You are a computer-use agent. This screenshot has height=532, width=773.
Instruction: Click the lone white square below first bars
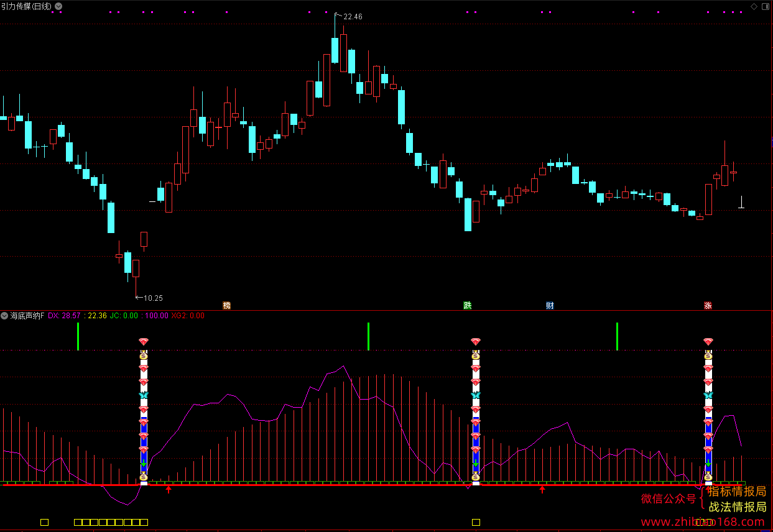coord(44,522)
